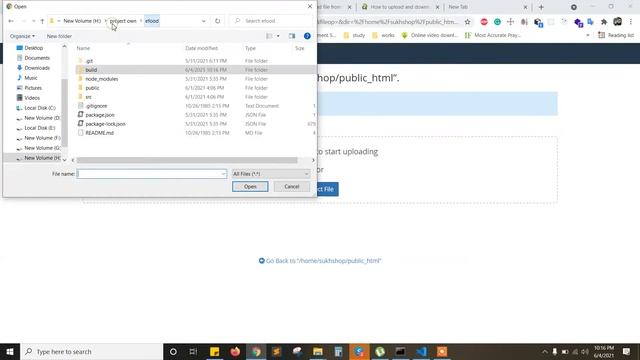Viewport: 640px width, 360px height.
Task: Select Documents in navigation pane
Action: point(37,58)
